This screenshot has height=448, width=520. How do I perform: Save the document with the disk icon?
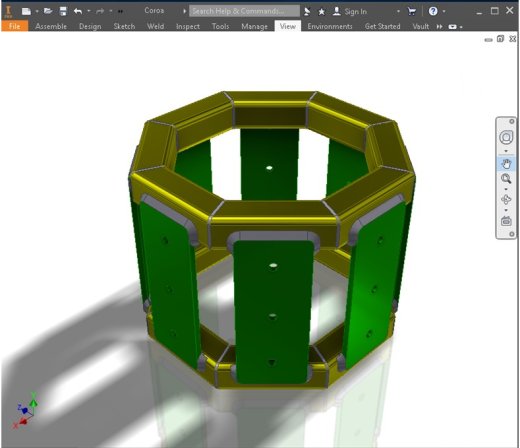pos(63,11)
